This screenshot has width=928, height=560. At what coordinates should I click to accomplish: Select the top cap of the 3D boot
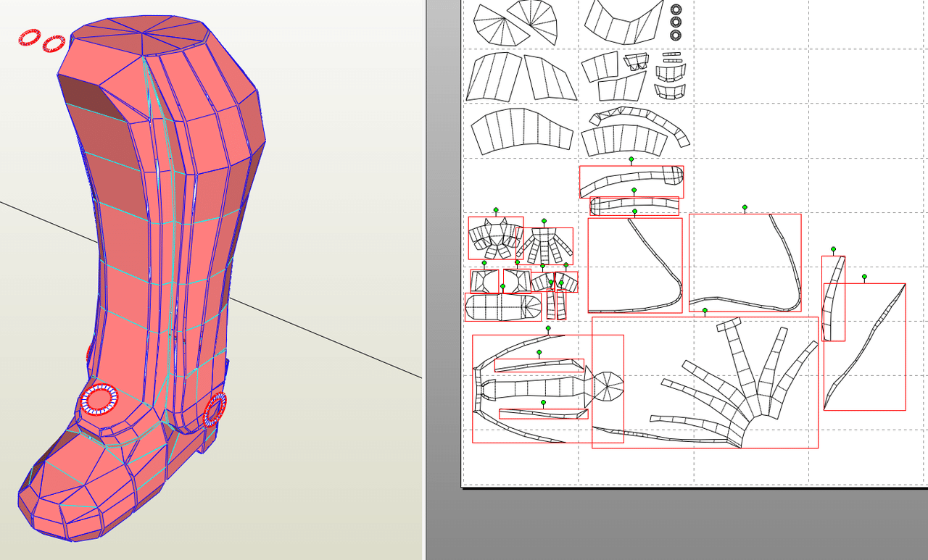(142, 34)
